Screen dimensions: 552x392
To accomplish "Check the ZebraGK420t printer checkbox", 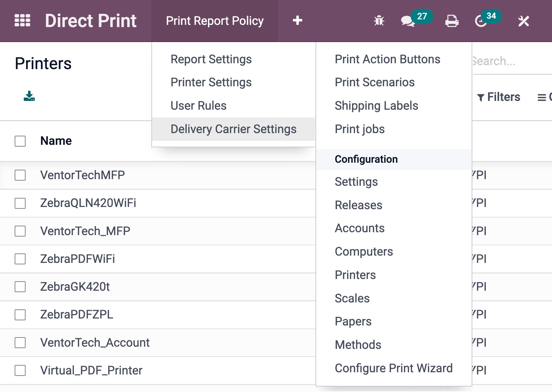I will (20, 287).
